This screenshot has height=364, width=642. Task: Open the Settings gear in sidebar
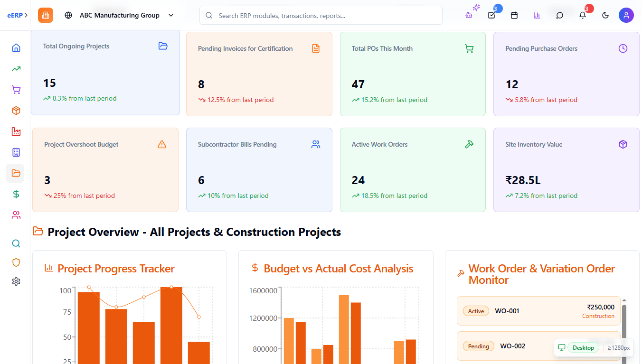click(x=16, y=281)
